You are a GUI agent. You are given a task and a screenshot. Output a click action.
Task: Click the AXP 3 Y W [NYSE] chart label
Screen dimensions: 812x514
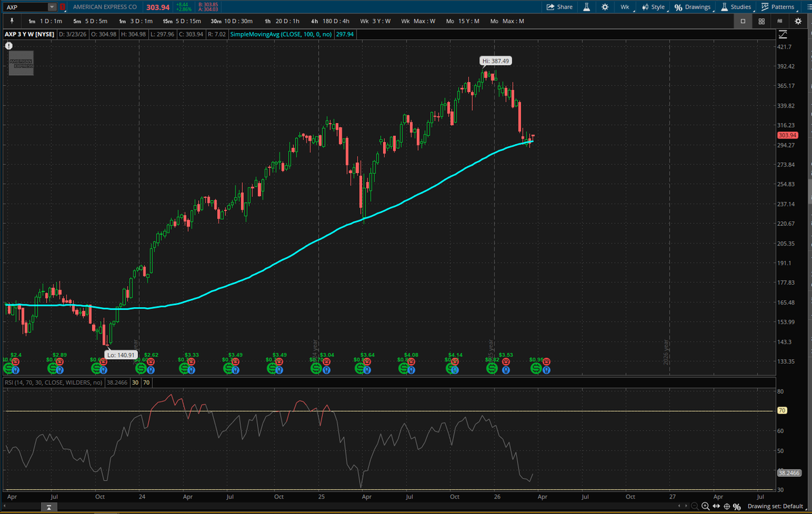(x=28, y=33)
